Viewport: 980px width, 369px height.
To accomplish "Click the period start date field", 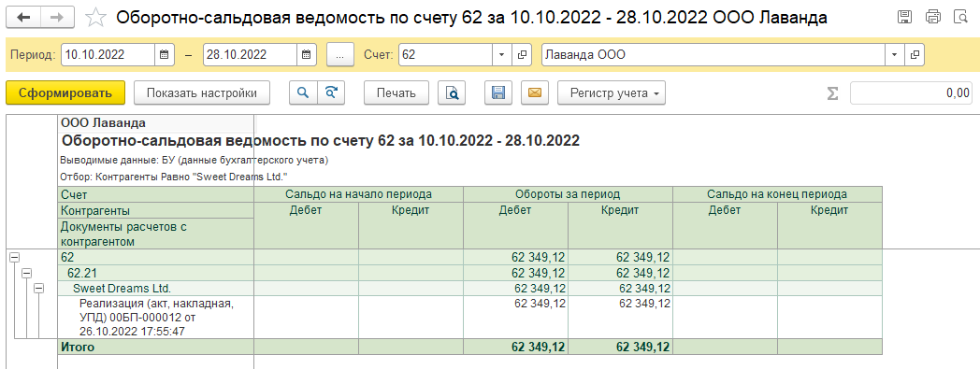I will click(x=108, y=55).
